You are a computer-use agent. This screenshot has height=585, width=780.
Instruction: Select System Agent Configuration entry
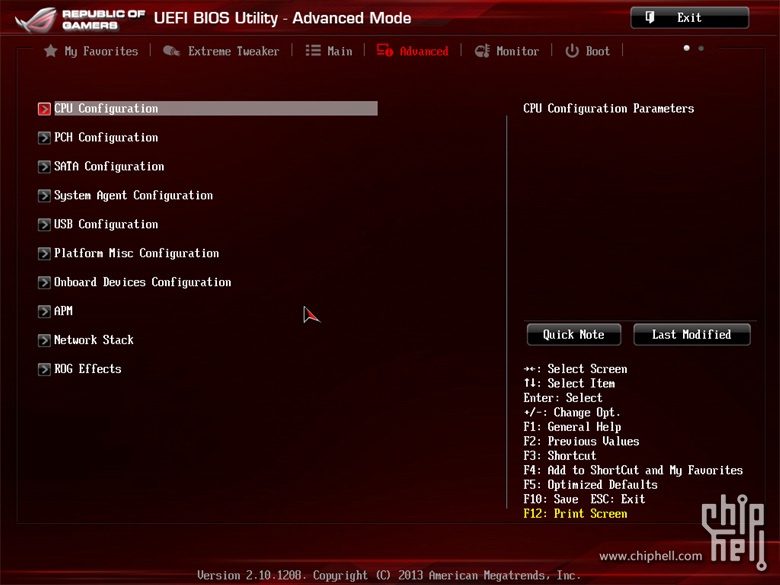(133, 195)
